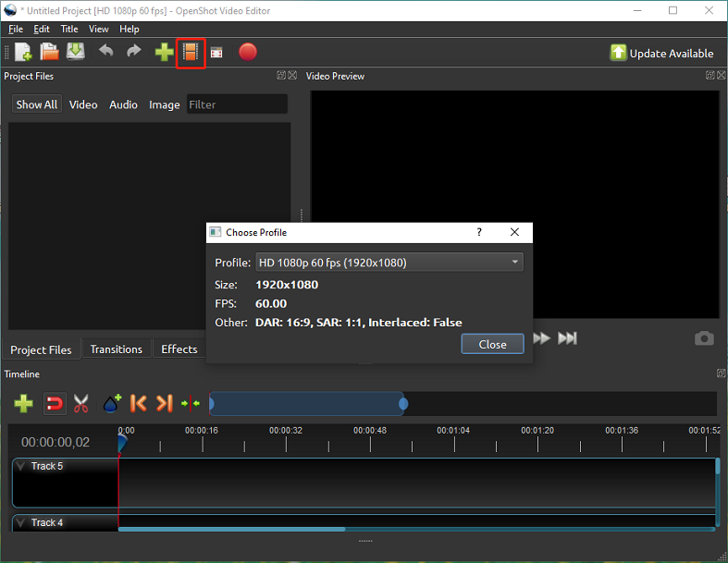Toggle the razor scissors tool
728x563 pixels.
tap(80, 403)
